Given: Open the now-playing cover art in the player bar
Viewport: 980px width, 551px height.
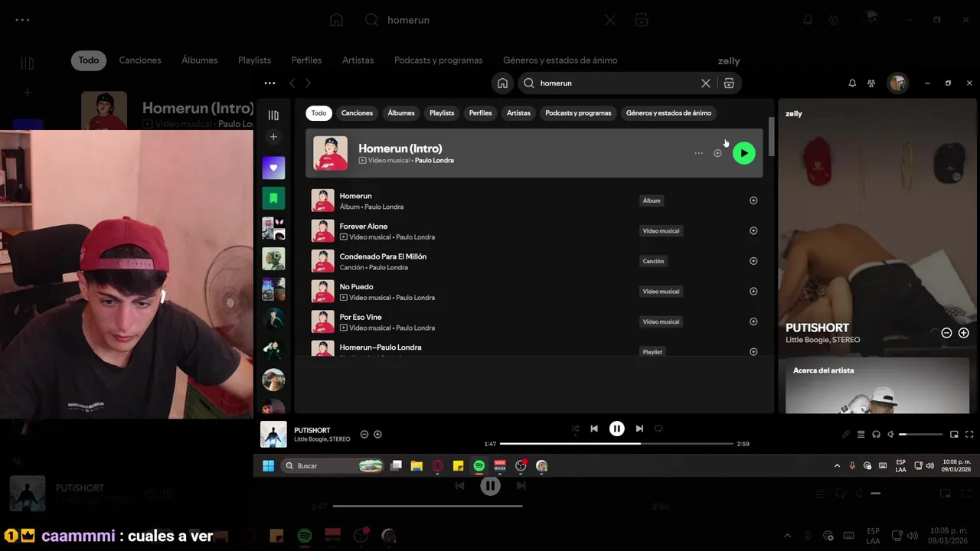Looking at the screenshot, I should (273, 434).
